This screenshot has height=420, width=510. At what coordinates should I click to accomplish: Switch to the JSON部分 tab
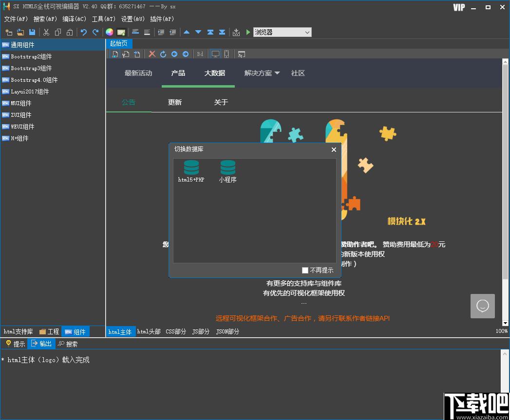(x=227, y=331)
